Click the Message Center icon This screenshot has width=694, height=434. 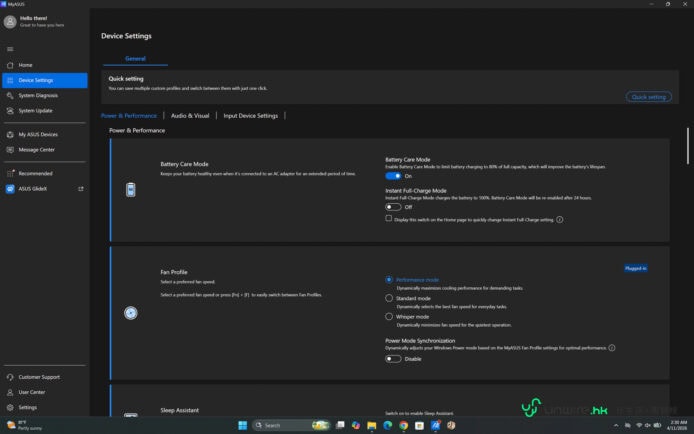10,150
